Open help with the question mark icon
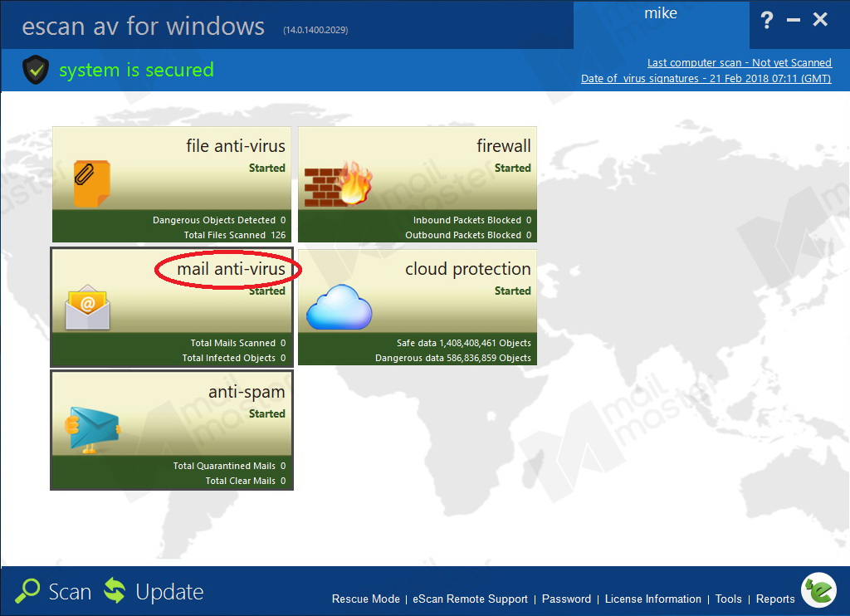Screen dimensions: 850x616 (x=766, y=20)
